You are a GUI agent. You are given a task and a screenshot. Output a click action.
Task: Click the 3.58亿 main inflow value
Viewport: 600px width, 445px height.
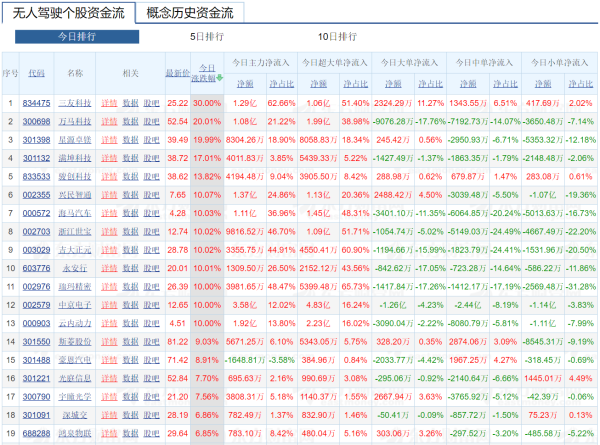pyautogui.click(x=245, y=305)
